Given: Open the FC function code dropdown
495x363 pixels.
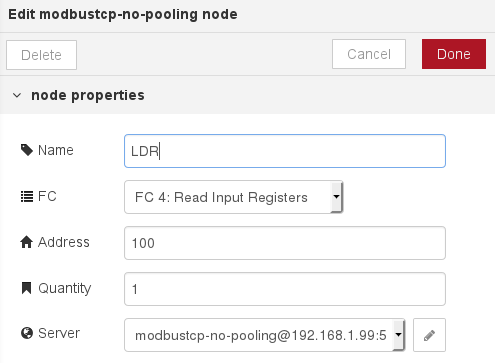Looking at the screenshot, I should pyautogui.click(x=234, y=197).
